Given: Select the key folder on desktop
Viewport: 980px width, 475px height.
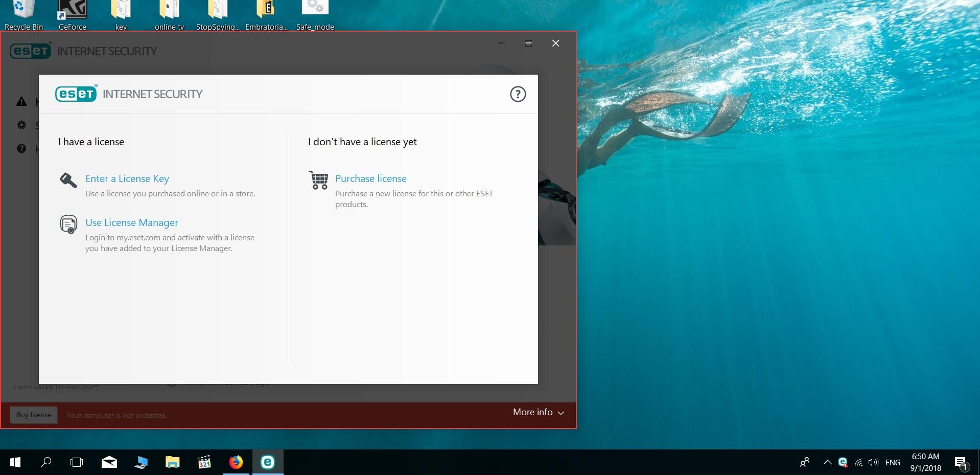Looking at the screenshot, I should click(121, 15).
